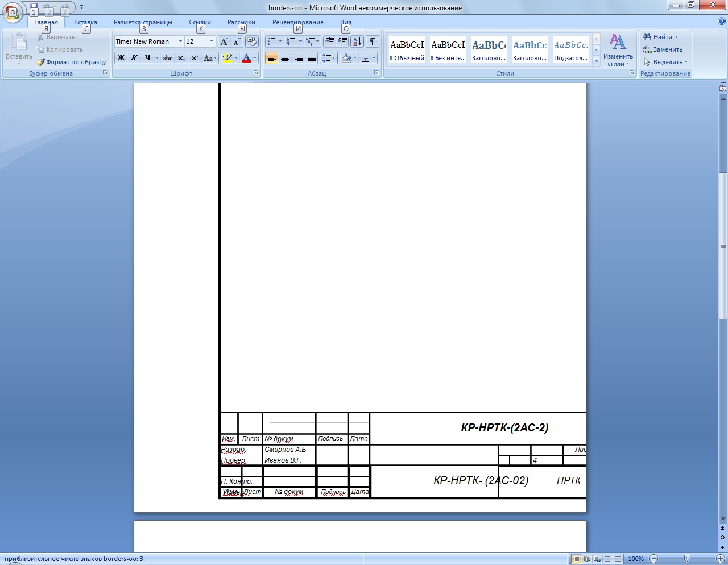Show paragraph marks with pilcrow icon

pyautogui.click(x=373, y=41)
